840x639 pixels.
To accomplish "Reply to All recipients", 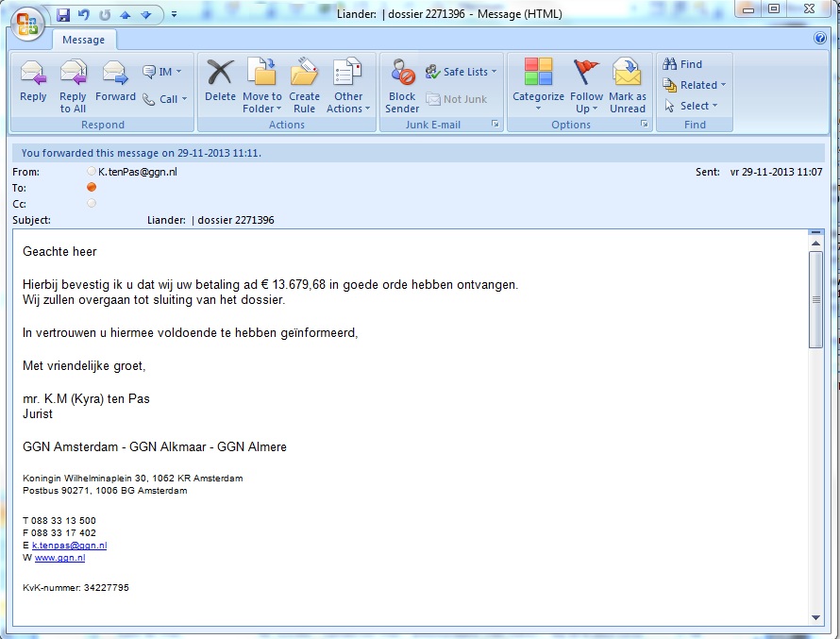I will coord(73,86).
